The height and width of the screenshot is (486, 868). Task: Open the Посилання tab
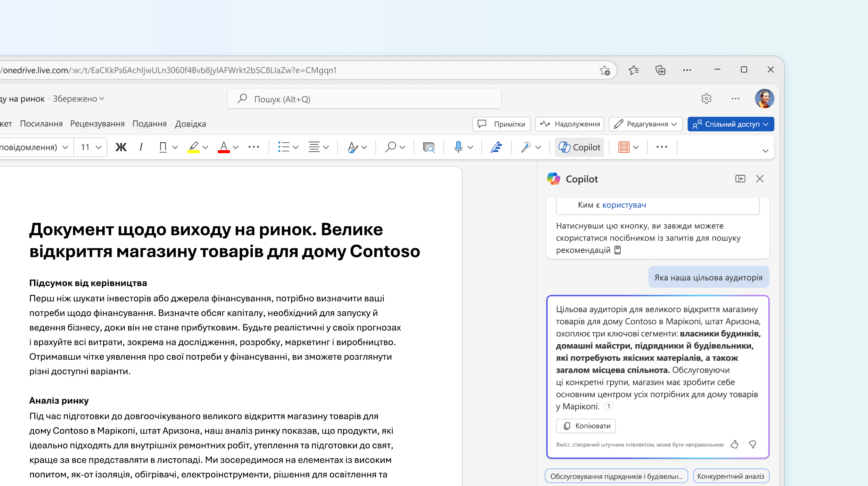pos(41,124)
